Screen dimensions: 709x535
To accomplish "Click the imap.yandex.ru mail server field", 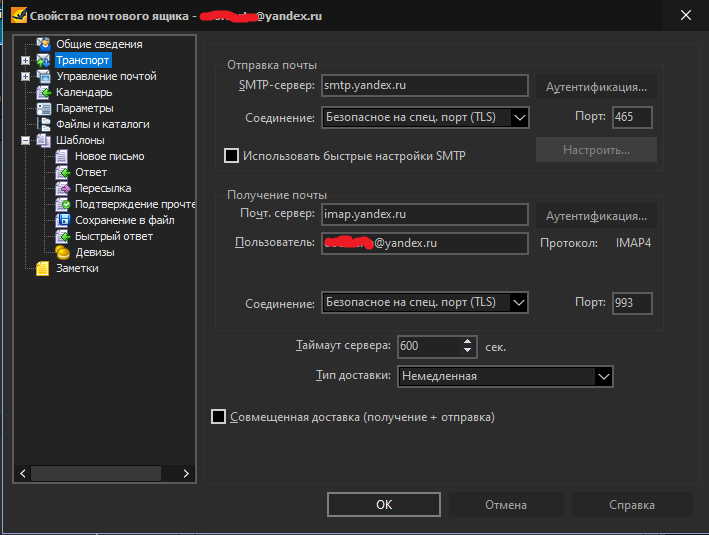I will 425,214.
